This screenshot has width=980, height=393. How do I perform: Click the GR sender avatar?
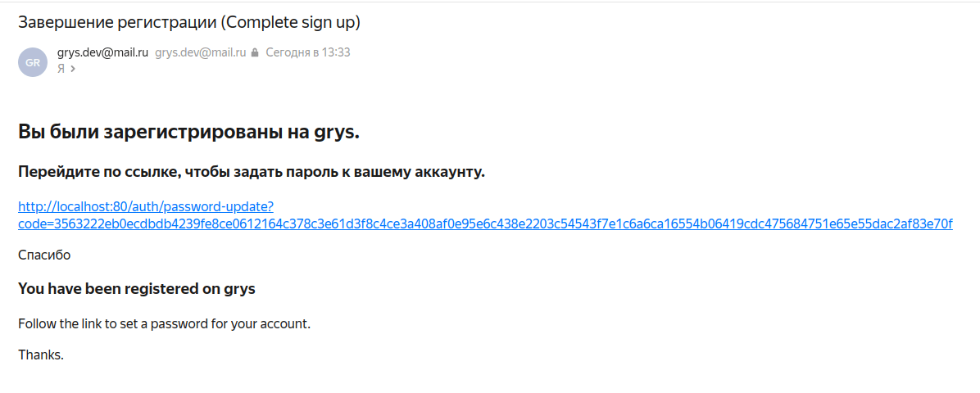point(33,62)
